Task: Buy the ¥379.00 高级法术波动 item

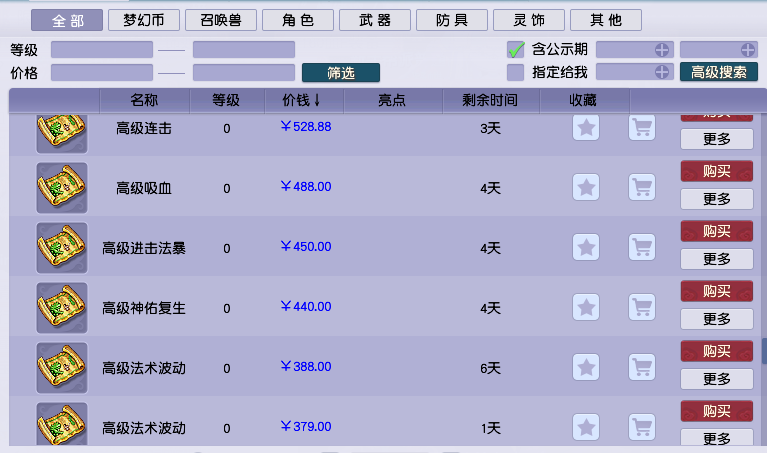Action: (x=717, y=411)
